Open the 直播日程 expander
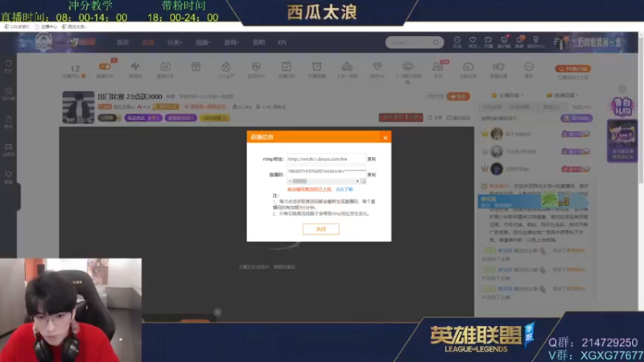Screen dimensions: 644x362 pos(563,95)
